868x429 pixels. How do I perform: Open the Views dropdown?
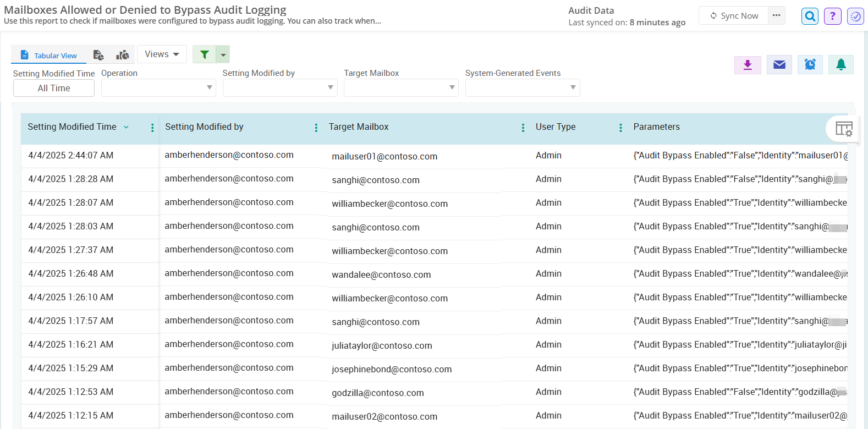pos(162,54)
